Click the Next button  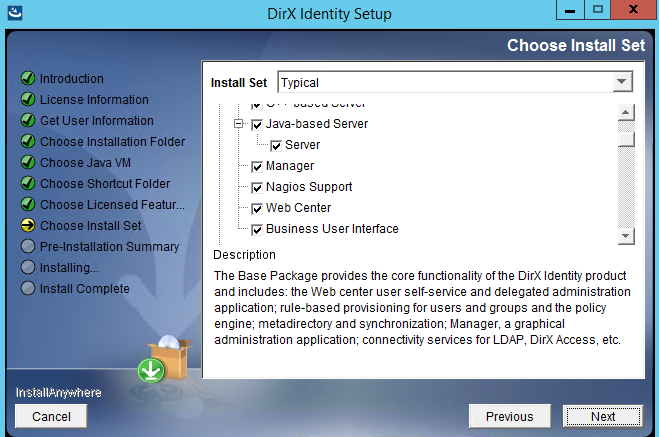602,416
